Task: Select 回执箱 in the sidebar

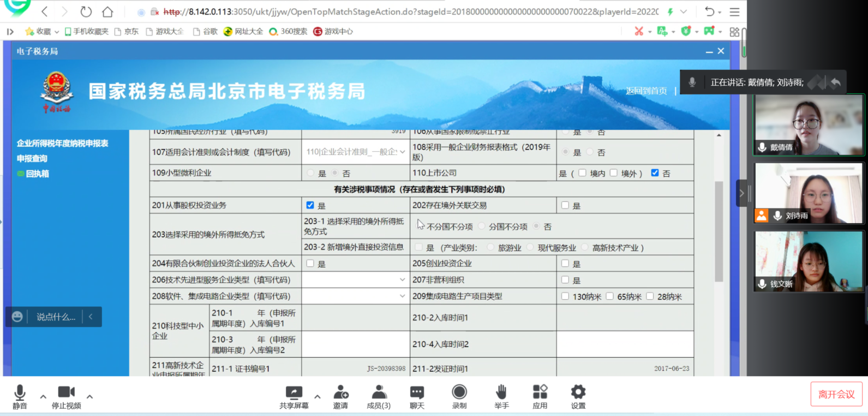Action: (37, 174)
